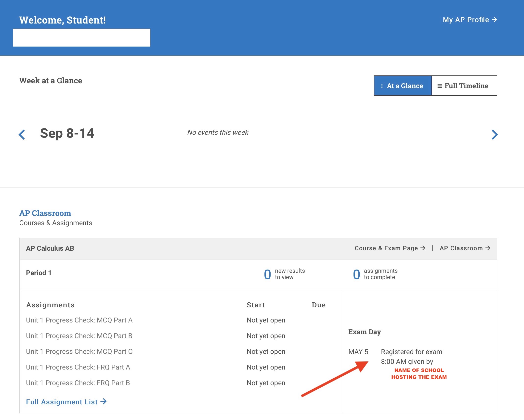524x420 pixels.
Task: Click the Exam Day heading
Action: 365,332
